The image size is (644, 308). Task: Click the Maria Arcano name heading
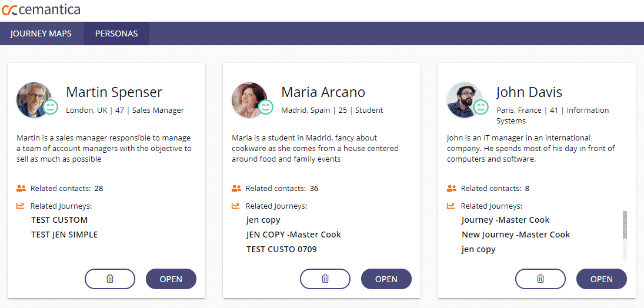[323, 92]
